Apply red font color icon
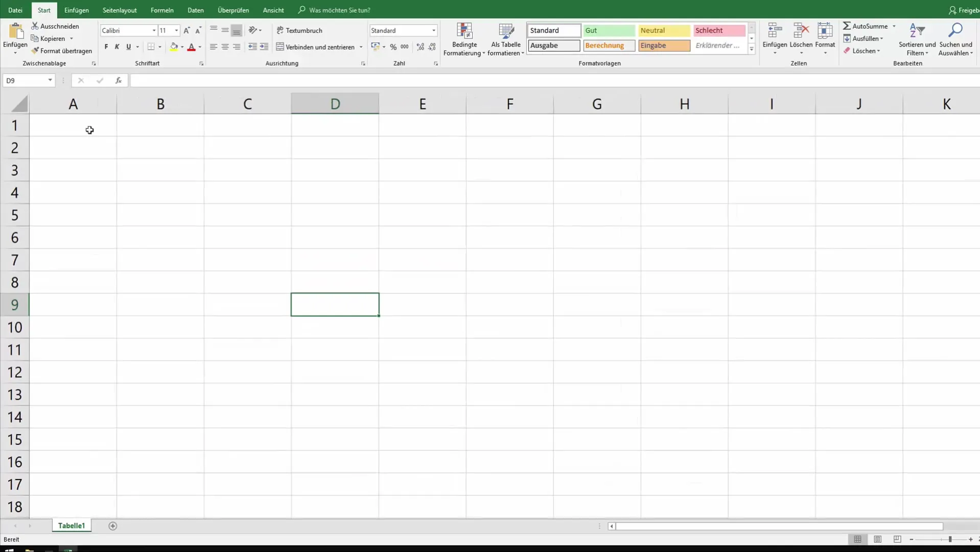Image resolution: width=980 pixels, height=552 pixels. tap(192, 47)
